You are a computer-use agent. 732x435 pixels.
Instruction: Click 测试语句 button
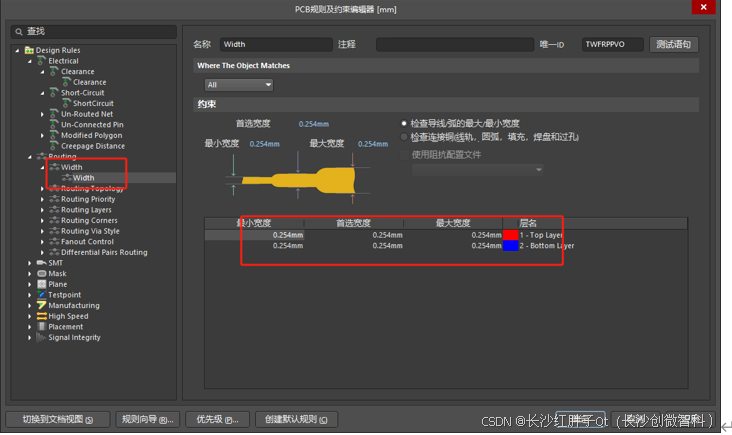tap(674, 44)
